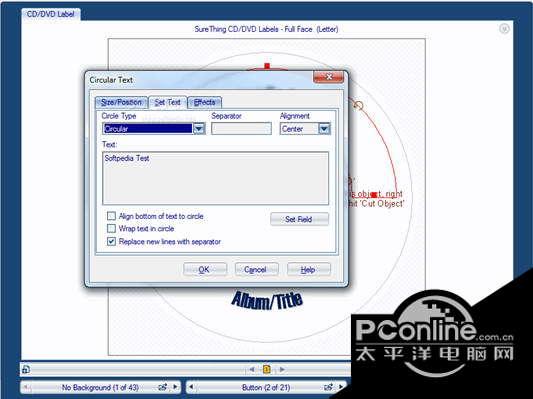
Task: Open the Effects tab
Action: tap(205, 102)
